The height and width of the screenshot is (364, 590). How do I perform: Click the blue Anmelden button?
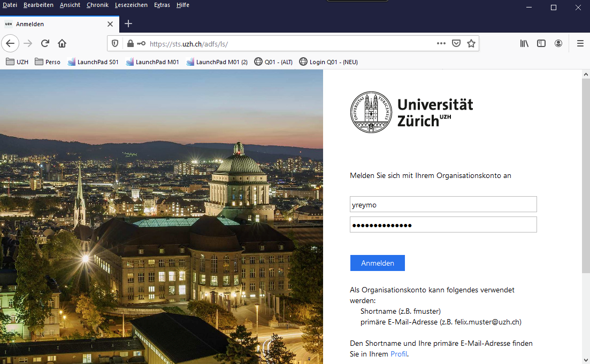(377, 263)
